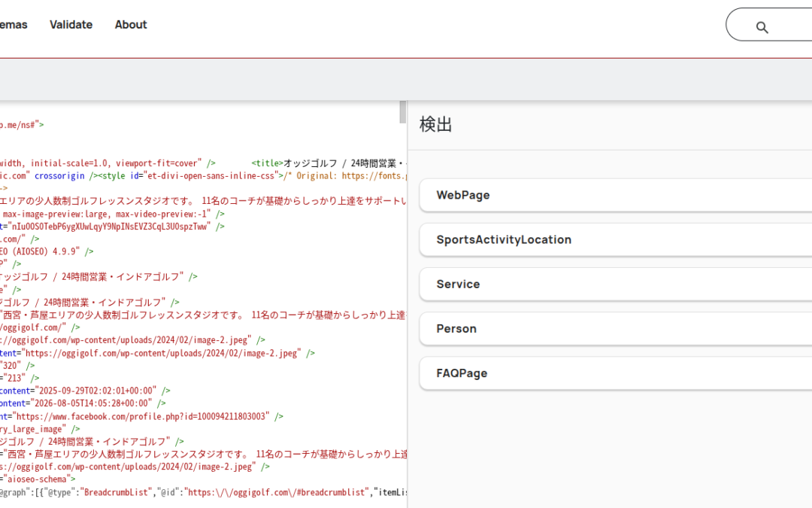Image resolution: width=812 pixels, height=508 pixels.
Task: Click the (AIOSEO) 4.9.9 code line
Action: [x=47, y=251]
